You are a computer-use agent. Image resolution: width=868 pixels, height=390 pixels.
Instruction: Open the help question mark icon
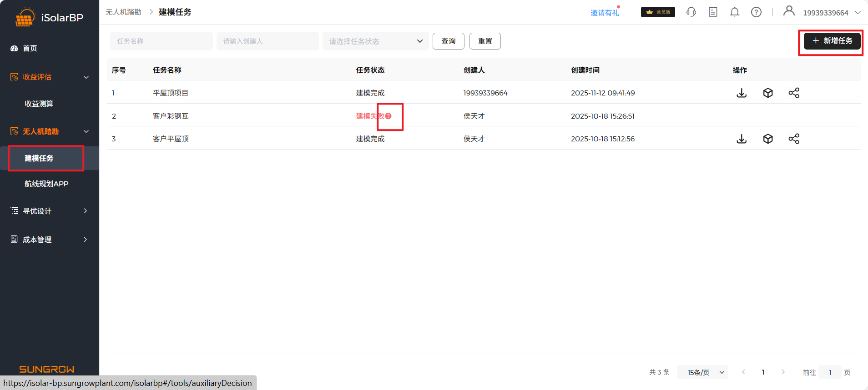pyautogui.click(x=756, y=12)
